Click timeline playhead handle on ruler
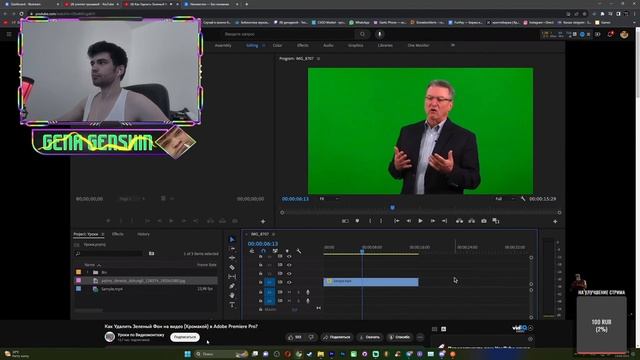640x360 pixels. click(x=362, y=251)
